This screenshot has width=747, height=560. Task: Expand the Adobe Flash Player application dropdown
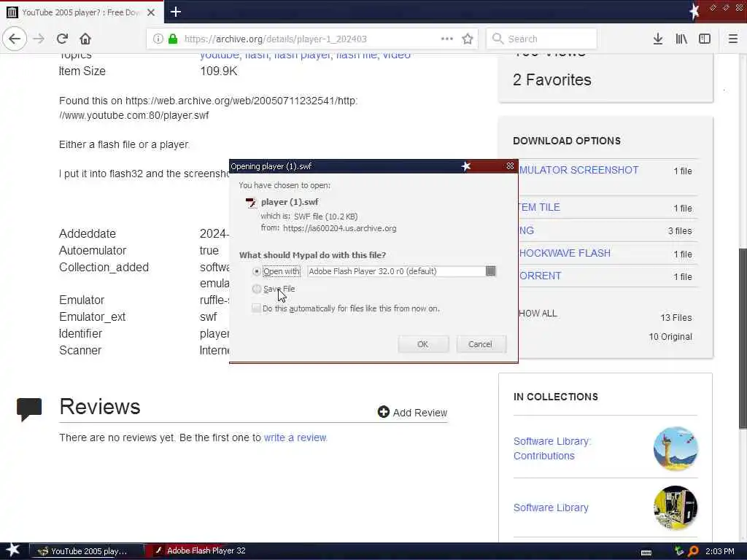tap(491, 271)
